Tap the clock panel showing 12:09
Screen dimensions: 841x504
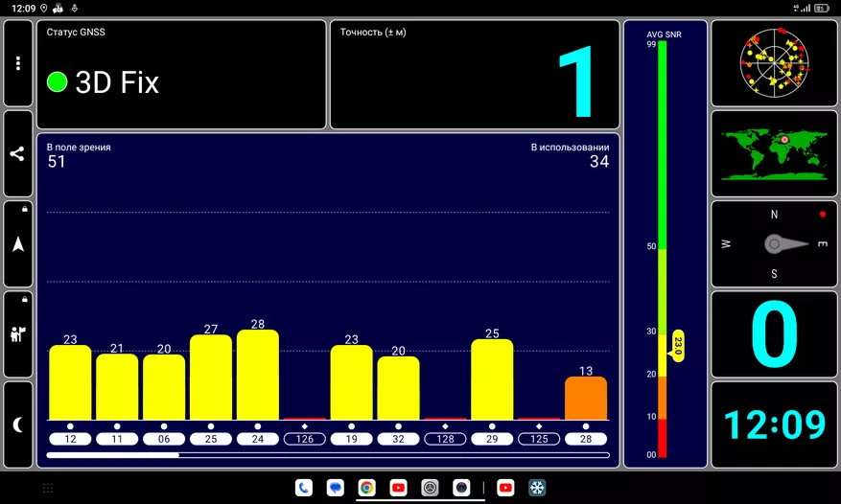[774, 424]
